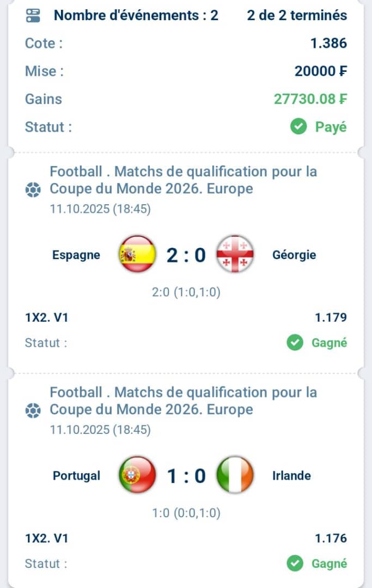Image resolution: width=372 pixels, height=588 pixels.
Task: Tap the Ireland flag icon
Action: tap(235, 475)
